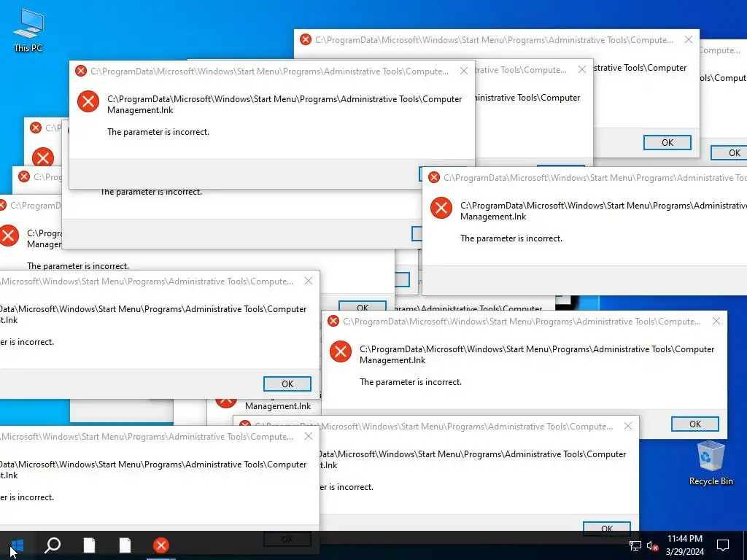Screen dimensions: 747x560
Task: Select the Recycle Bin desktop icon
Action: point(711,463)
